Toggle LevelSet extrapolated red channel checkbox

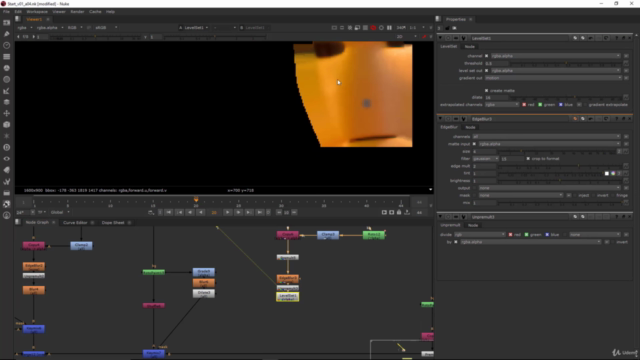[524, 105]
